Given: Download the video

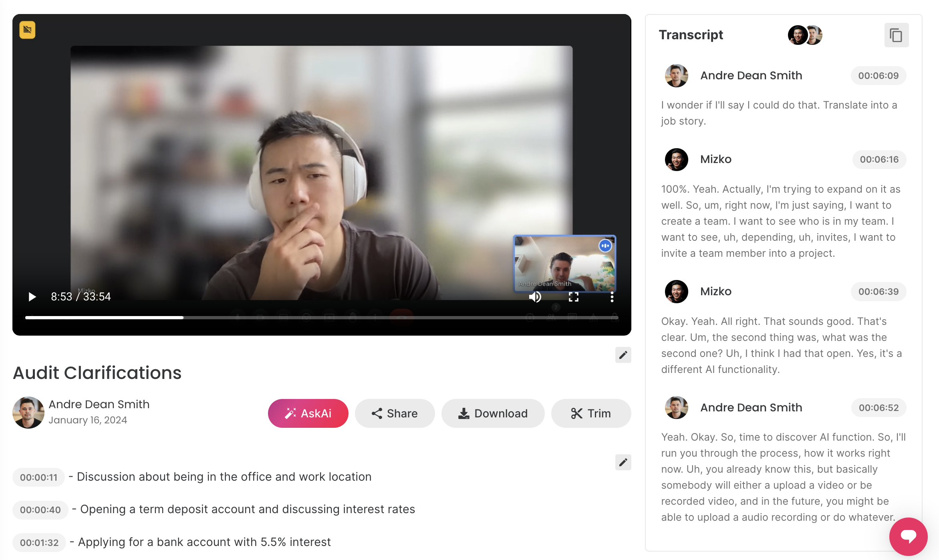Looking at the screenshot, I should (x=493, y=413).
